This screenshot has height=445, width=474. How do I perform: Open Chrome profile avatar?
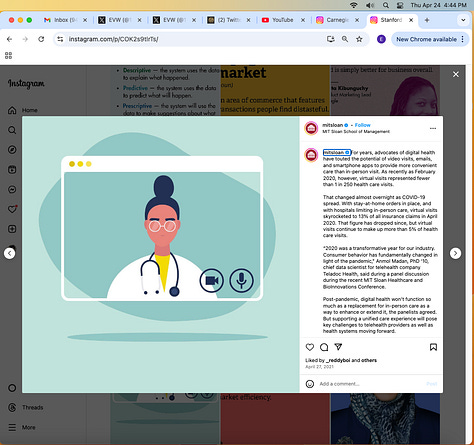point(381,39)
